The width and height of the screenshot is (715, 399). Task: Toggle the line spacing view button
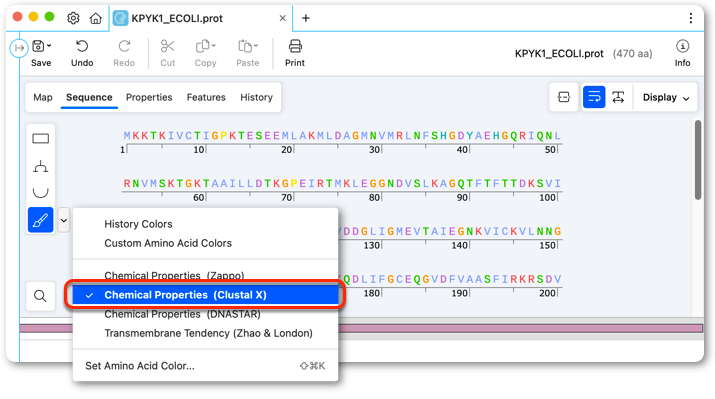(618, 97)
